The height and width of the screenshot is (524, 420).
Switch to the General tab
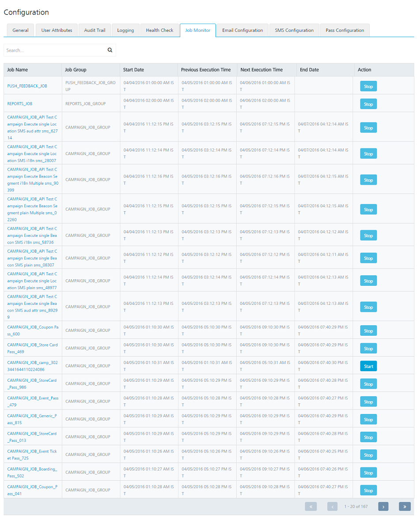tap(20, 30)
